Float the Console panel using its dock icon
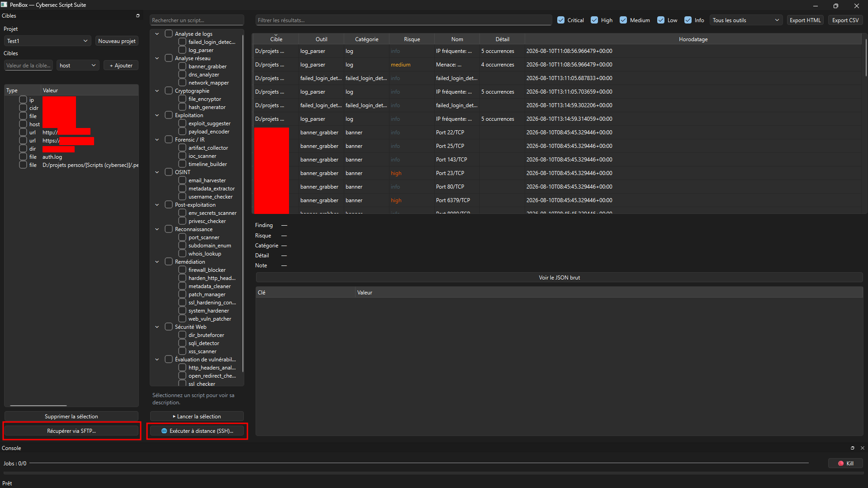 853,448
